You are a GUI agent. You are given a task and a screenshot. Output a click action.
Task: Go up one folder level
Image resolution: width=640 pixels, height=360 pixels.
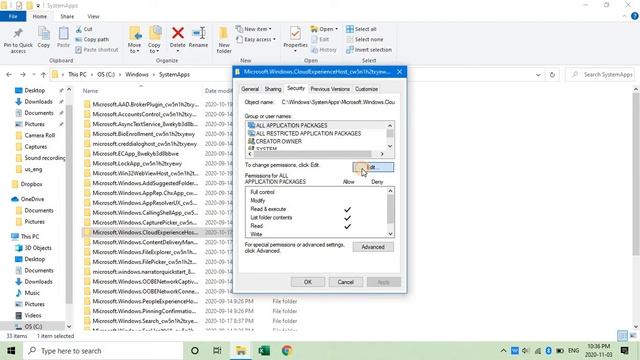coord(43,75)
